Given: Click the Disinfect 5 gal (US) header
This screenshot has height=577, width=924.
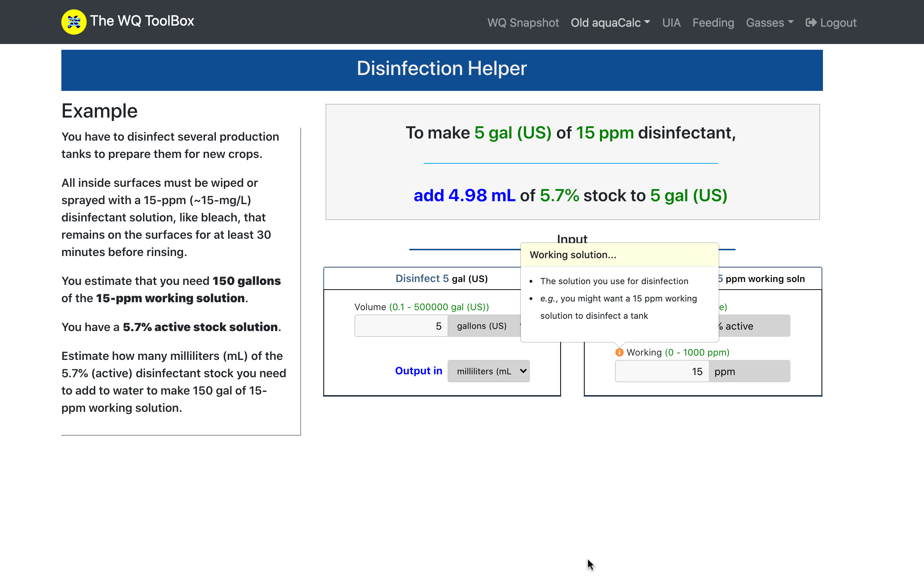Looking at the screenshot, I should click(x=441, y=278).
